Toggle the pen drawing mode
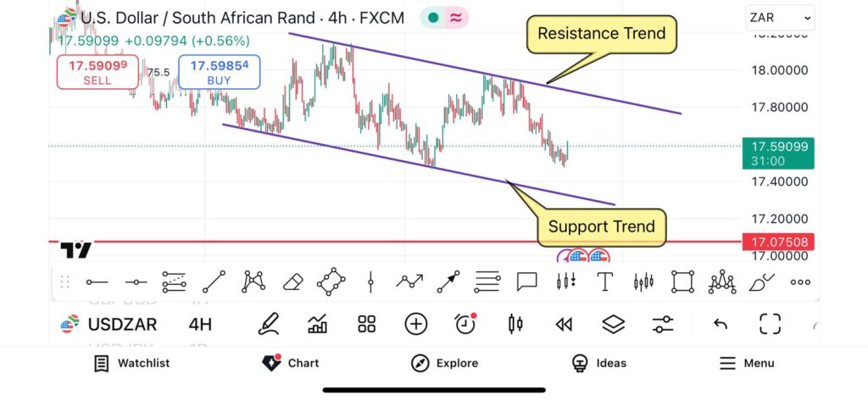The height and width of the screenshot is (401, 868). (x=269, y=323)
